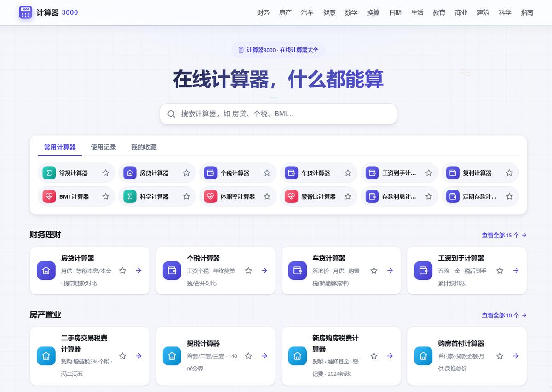This screenshot has width=552, height=392.
Task: Open 工资到手计算器 card via its arrow icon
Action: (516, 271)
